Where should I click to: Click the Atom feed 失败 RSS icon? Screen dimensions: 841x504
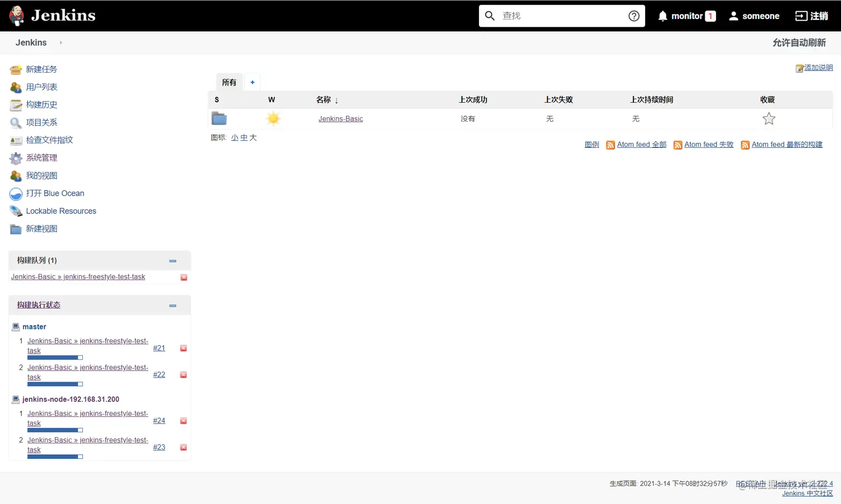tap(677, 145)
